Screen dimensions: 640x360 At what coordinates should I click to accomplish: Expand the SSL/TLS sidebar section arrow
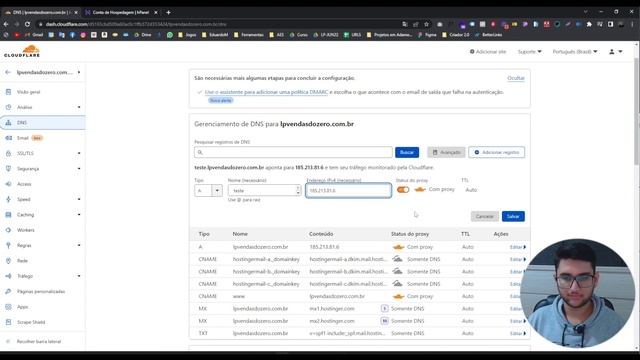point(79,153)
